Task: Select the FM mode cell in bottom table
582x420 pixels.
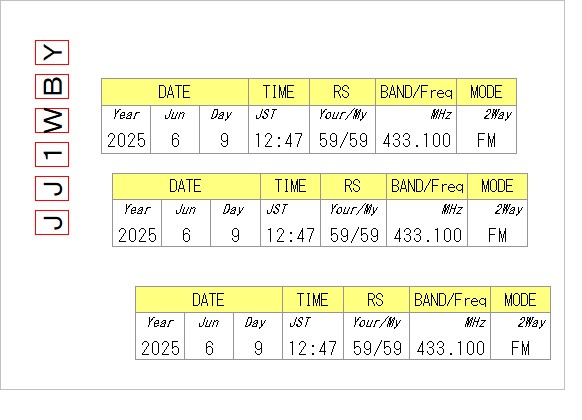Action: [x=520, y=336]
